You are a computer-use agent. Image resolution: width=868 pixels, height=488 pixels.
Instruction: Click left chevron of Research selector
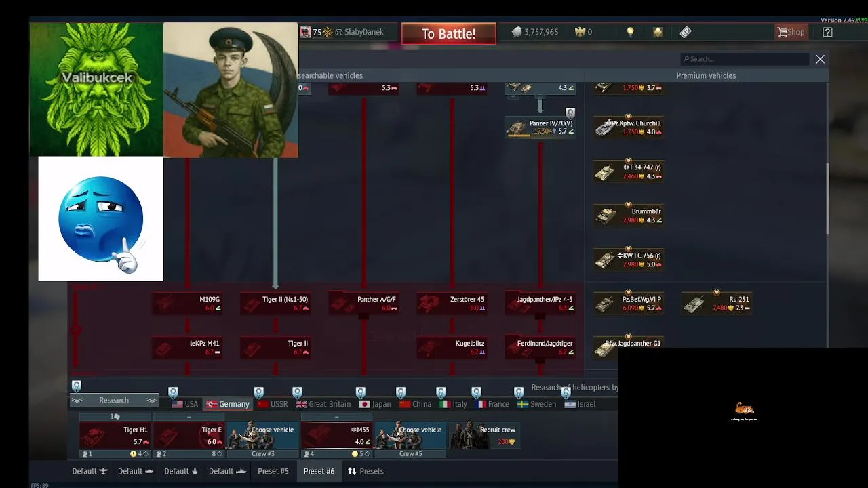coord(76,401)
